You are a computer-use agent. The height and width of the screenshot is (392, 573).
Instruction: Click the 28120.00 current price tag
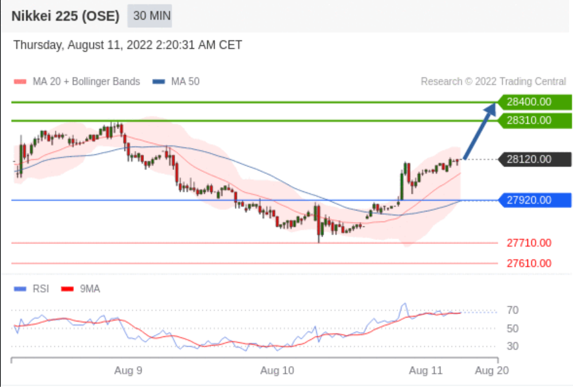[535, 159]
